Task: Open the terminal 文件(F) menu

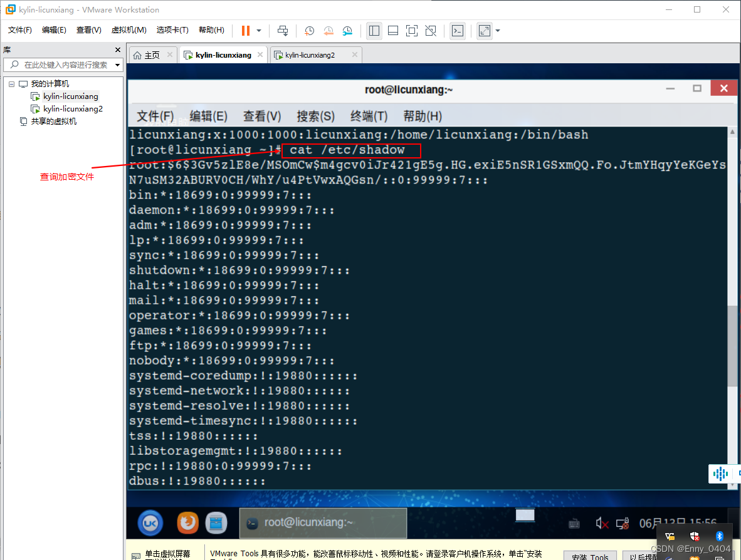Action: pyautogui.click(x=155, y=116)
